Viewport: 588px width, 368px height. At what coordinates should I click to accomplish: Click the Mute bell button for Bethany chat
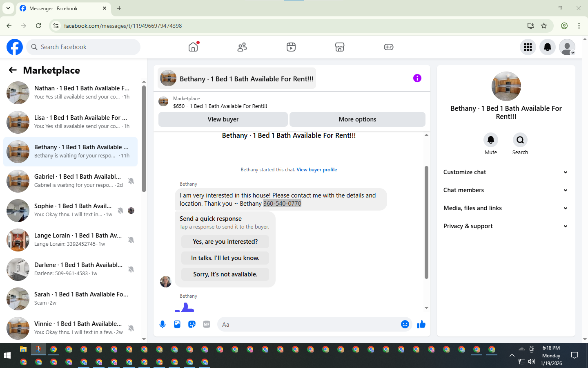[491, 140]
